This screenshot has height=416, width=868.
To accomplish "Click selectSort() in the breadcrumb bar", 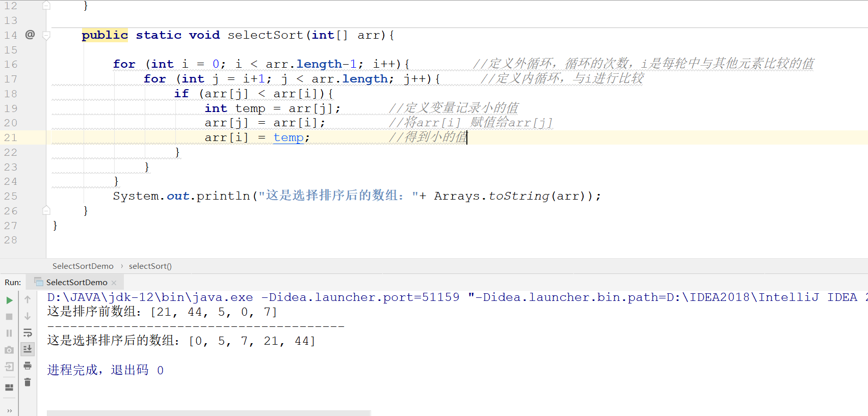I will point(150,266).
